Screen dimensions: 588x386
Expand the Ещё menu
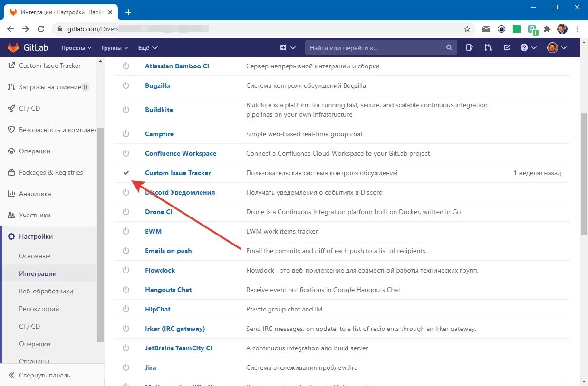click(x=148, y=47)
